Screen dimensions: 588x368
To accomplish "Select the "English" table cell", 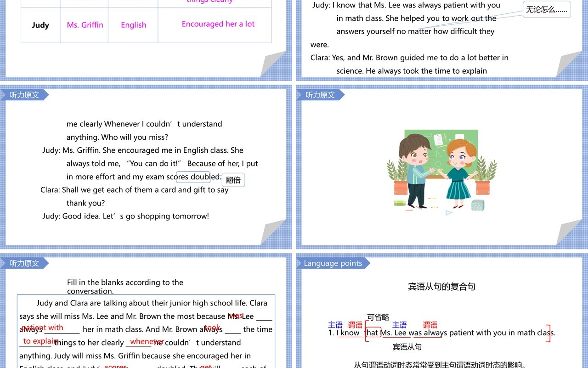I will (134, 25).
